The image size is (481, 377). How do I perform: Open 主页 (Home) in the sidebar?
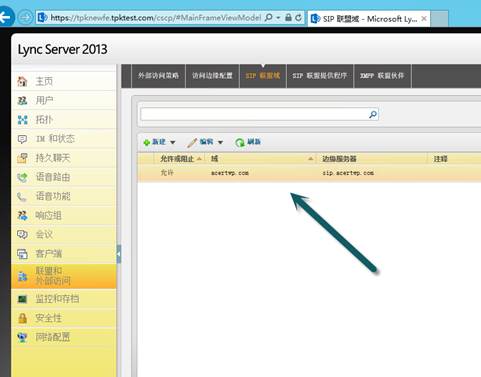[63, 81]
